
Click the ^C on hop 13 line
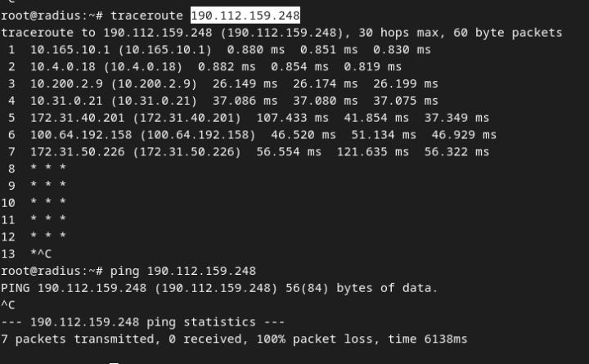44,254
